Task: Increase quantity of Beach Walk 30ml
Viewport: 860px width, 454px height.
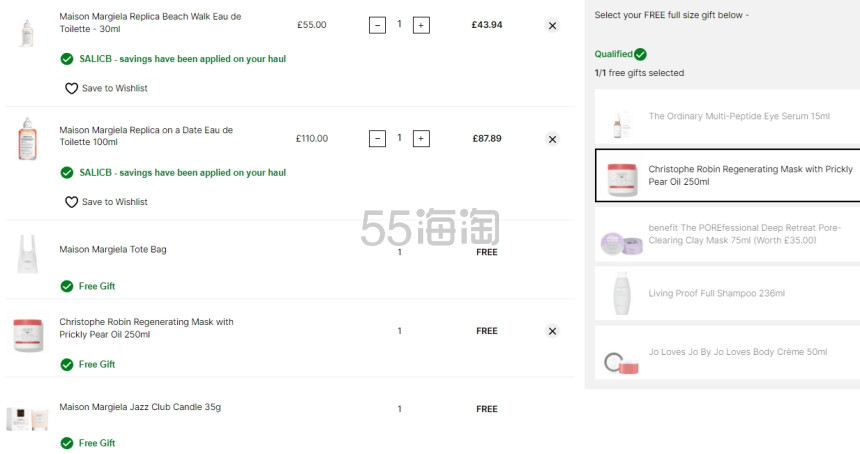Action: [x=421, y=25]
